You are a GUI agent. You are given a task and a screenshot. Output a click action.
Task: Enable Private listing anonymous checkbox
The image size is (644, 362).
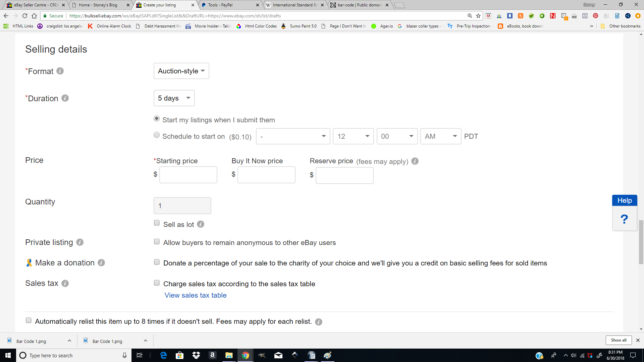pyautogui.click(x=157, y=242)
